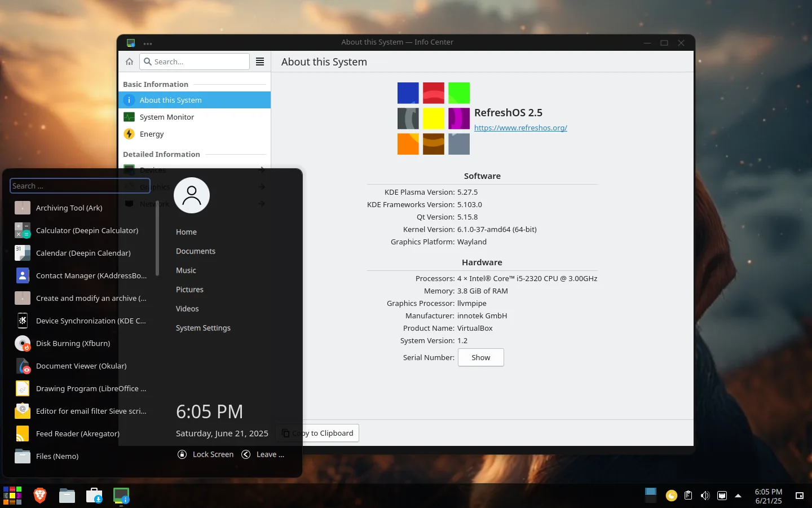Click the show desktop icon in the taskbar corner
This screenshot has width=812, height=508.
tap(799, 496)
